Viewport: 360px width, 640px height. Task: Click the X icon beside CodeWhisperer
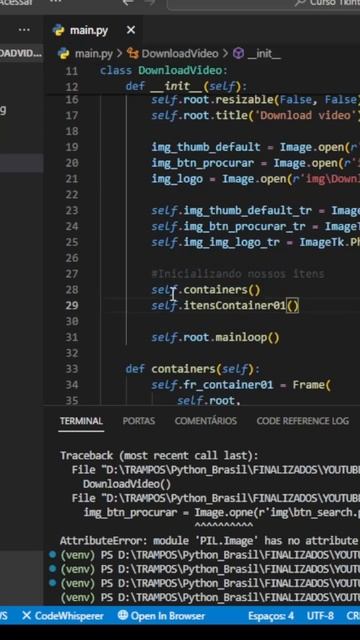click(x=26, y=616)
